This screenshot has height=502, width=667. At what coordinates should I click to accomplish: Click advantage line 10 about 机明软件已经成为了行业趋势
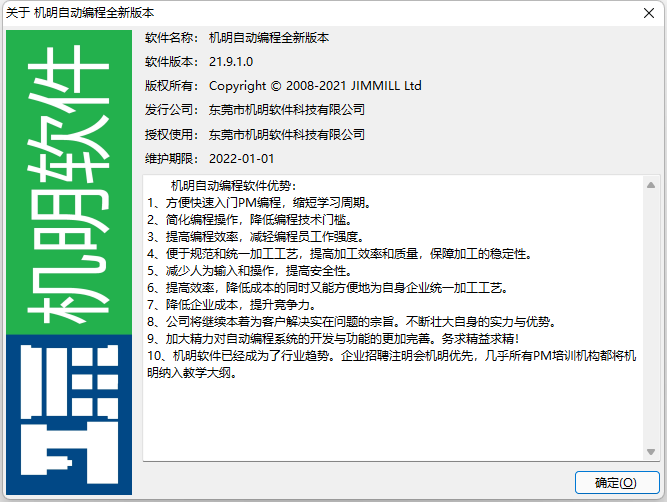pyautogui.click(x=390, y=356)
